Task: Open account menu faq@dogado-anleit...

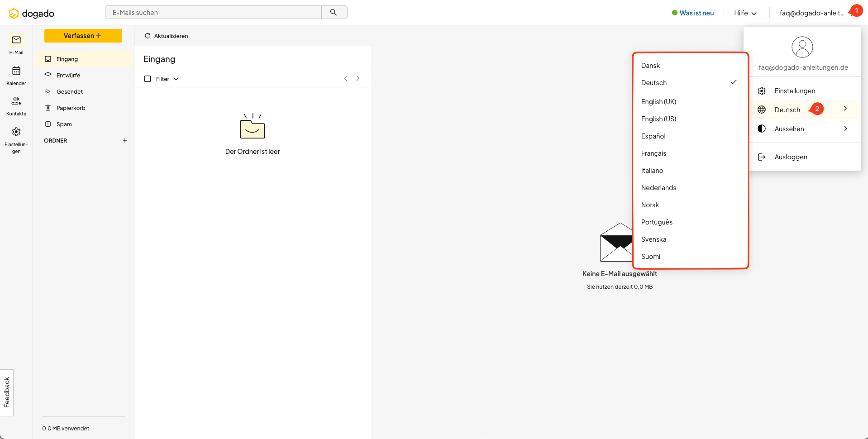Action: click(x=812, y=13)
